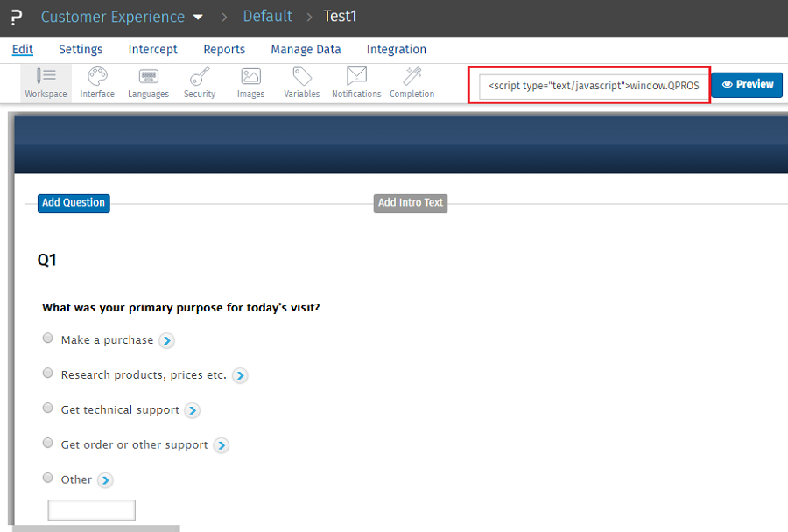Image resolution: width=788 pixels, height=532 pixels.
Task: Choose the 'Other' radio option
Action: (x=48, y=479)
